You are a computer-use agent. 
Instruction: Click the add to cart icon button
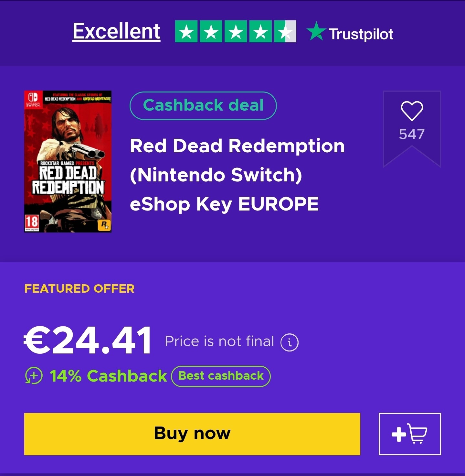(409, 434)
